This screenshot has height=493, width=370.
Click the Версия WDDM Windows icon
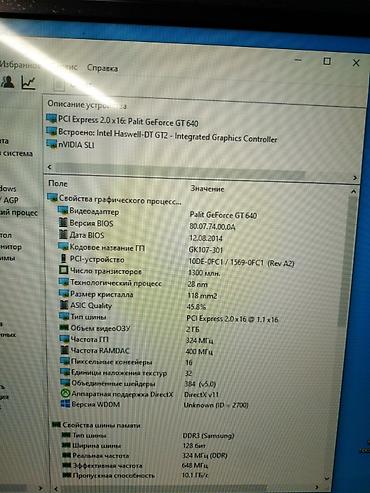(x=65, y=404)
